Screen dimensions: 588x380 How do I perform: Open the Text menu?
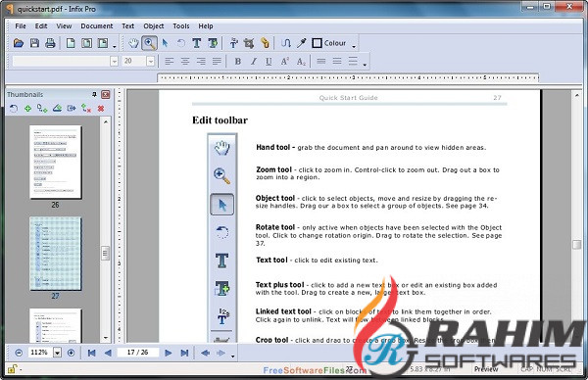(127, 26)
